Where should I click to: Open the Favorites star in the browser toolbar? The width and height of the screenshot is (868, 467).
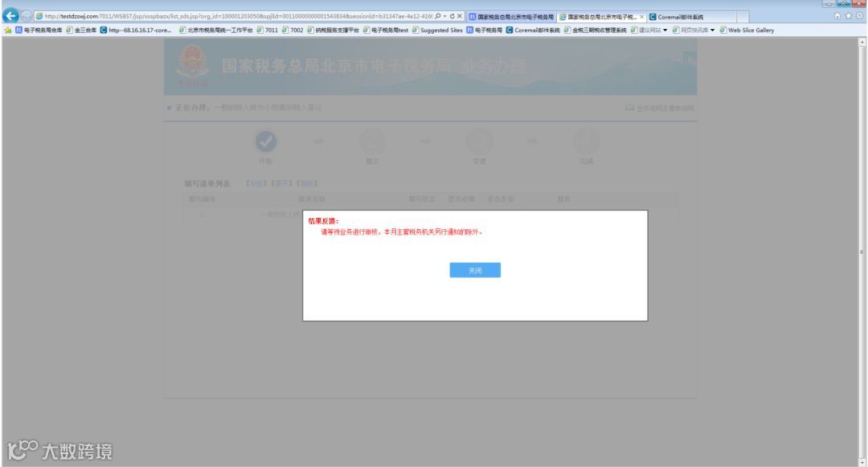[x=849, y=16]
